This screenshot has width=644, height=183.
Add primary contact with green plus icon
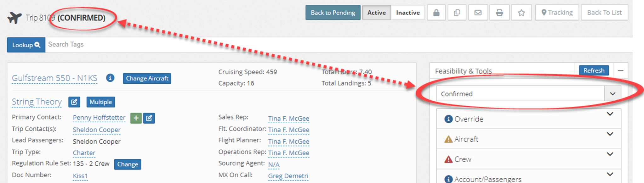tap(136, 118)
